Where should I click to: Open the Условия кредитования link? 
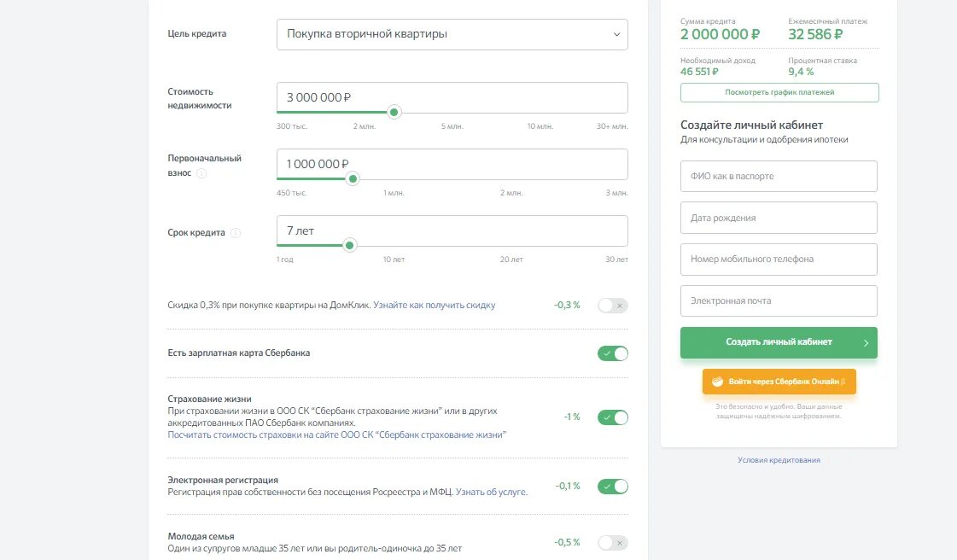[779, 460]
